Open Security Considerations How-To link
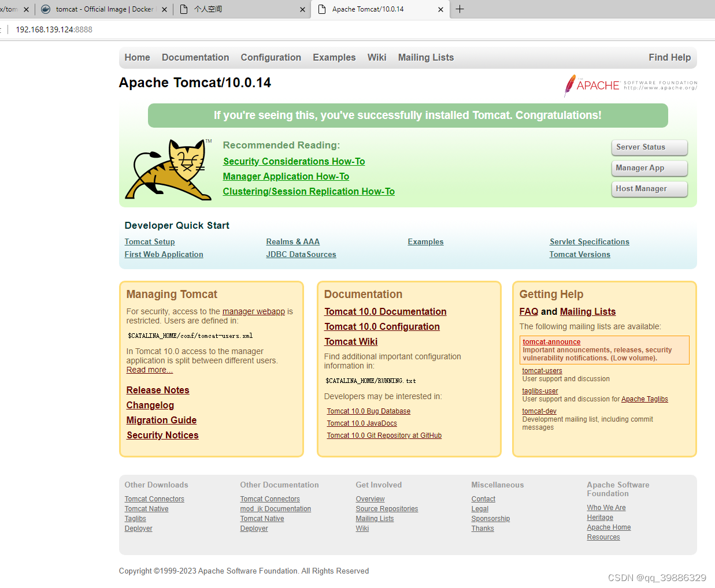715x588 pixels. coord(294,161)
